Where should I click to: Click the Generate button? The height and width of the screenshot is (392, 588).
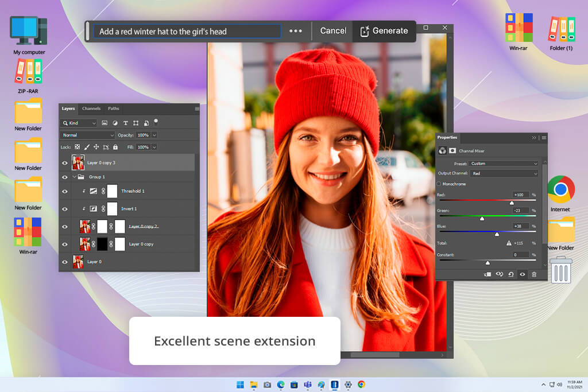pos(384,31)
